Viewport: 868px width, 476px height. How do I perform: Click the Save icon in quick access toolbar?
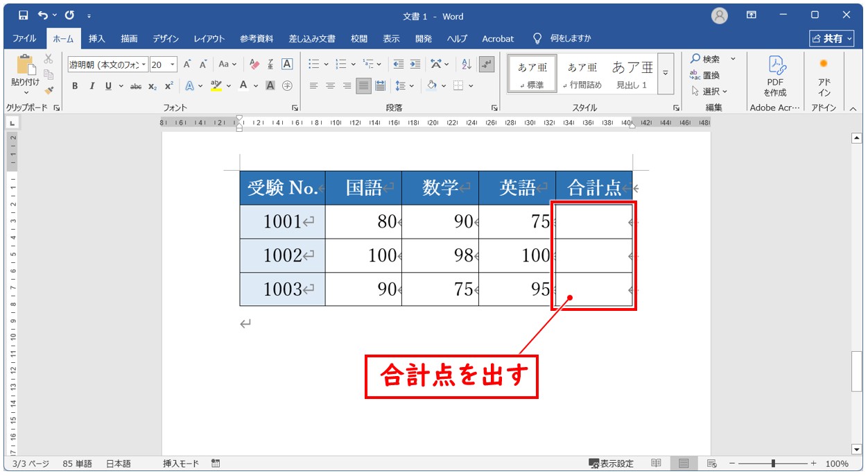coord(23,15)
